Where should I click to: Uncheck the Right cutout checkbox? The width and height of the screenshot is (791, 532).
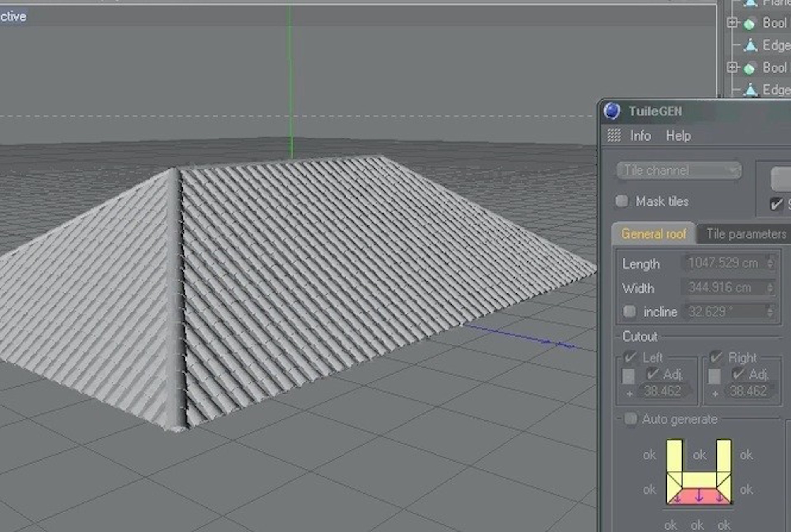[716, 356]
